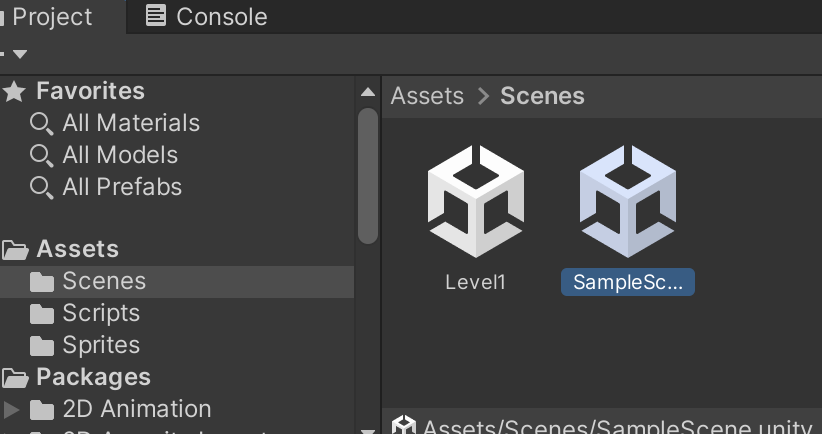Screen dimensions: 822x434
Task: Click the All Prefabs search icon
Action: (42, 188)
